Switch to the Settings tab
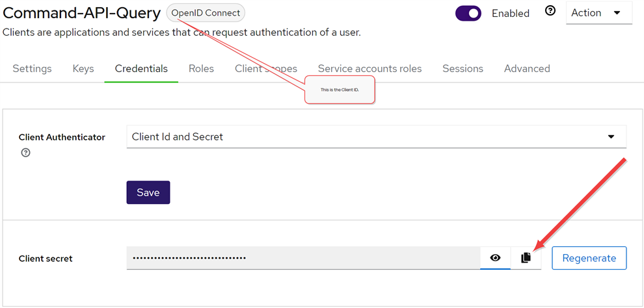This screenshot has height=308, width=644. [x=32, y=68]
